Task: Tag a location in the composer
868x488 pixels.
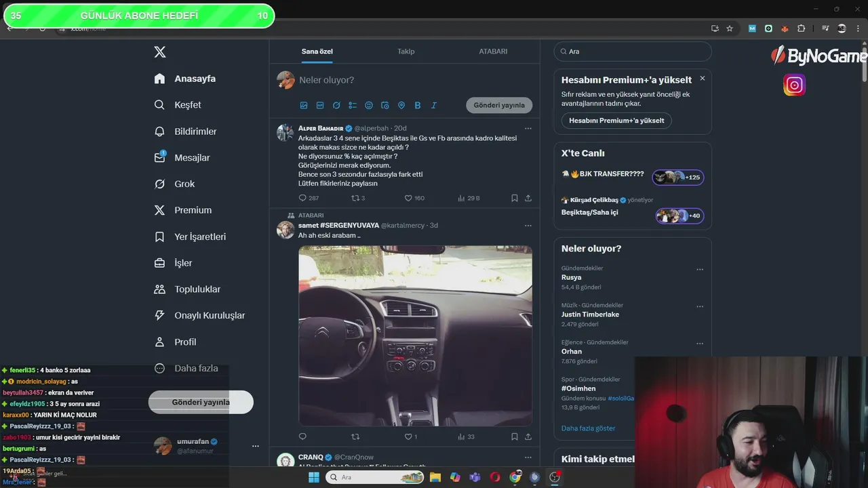Action: tap(401, 105)
